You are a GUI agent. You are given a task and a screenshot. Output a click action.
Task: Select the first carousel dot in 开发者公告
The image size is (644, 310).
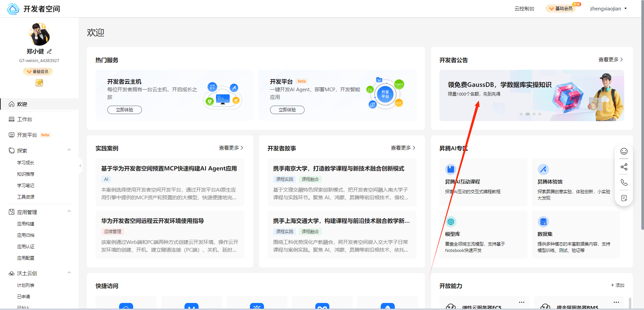(521, 114)
